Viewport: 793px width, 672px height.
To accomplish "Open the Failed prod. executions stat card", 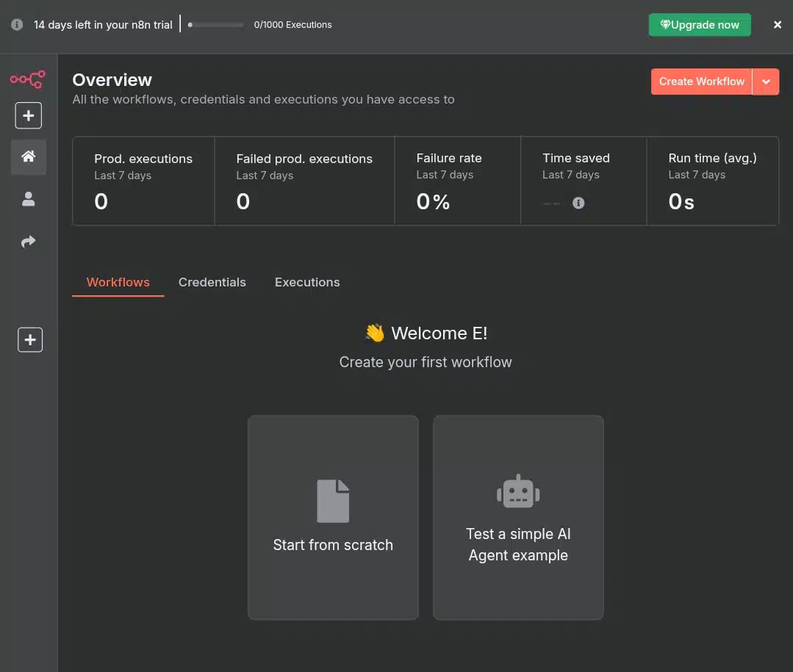I will click(x=304, y=181).
